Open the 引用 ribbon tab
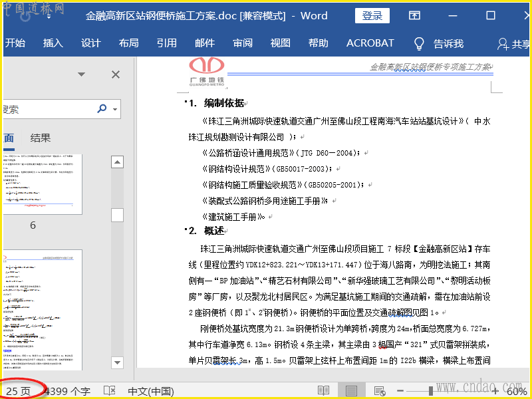 point(167,43)
